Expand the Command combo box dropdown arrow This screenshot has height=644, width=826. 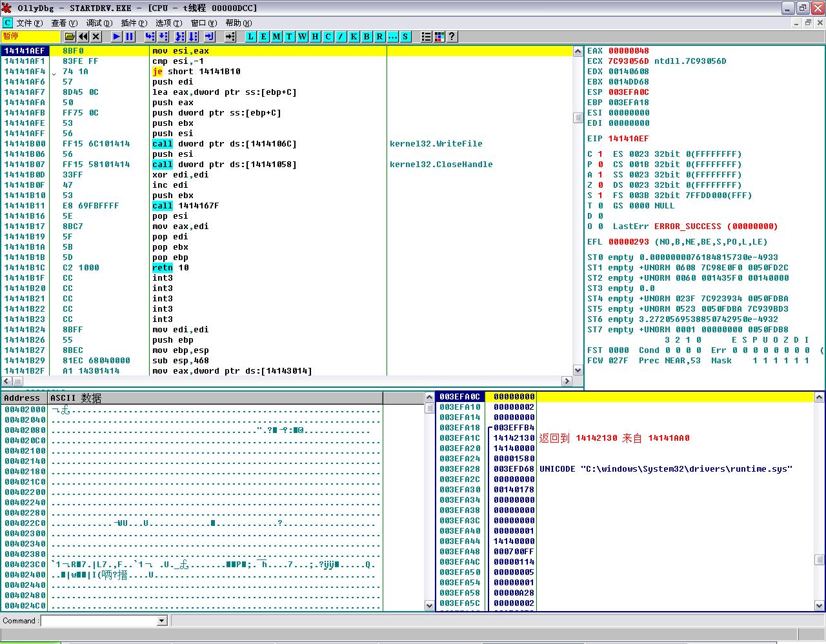pos(162,621)
